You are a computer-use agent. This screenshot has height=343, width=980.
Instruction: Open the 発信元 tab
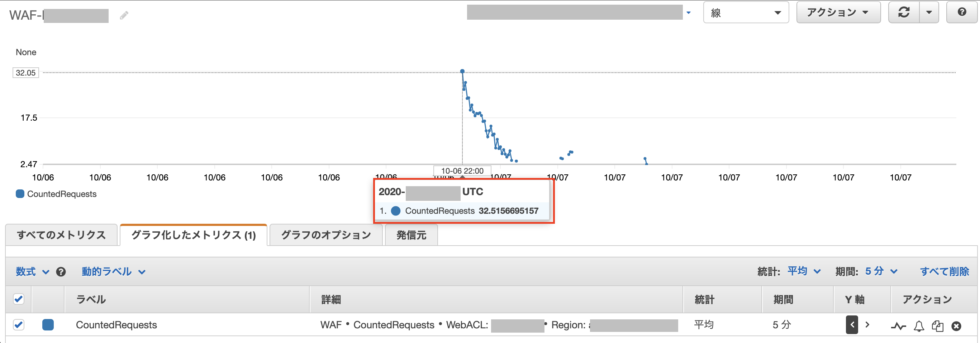[x=411, y=235]
